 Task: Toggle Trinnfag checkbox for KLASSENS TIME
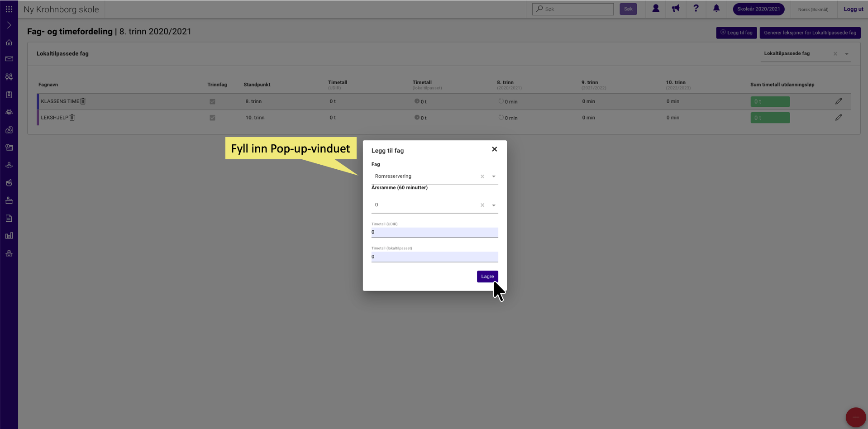[x=212, y=102]
